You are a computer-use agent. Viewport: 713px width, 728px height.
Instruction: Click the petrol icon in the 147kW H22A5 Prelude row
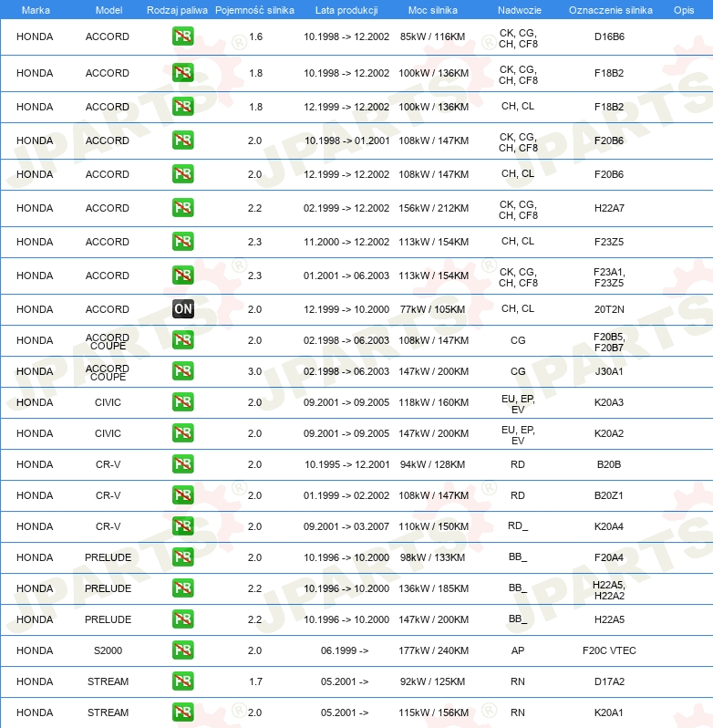[x=182, y=619]
